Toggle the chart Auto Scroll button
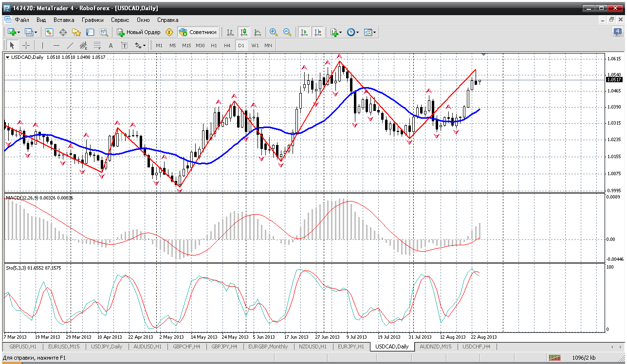The image size is (627, 364). (x=304, y=32)
